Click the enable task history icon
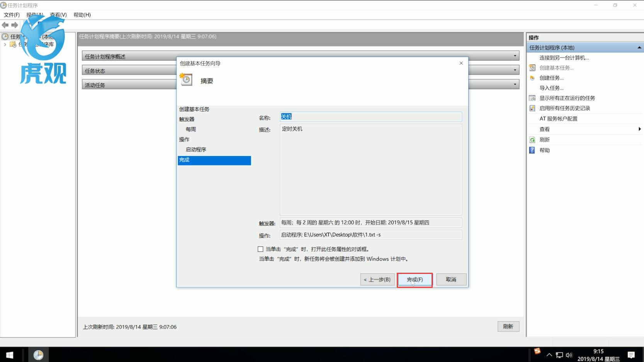Screen dimensions: 644x362 pos(532,108)
